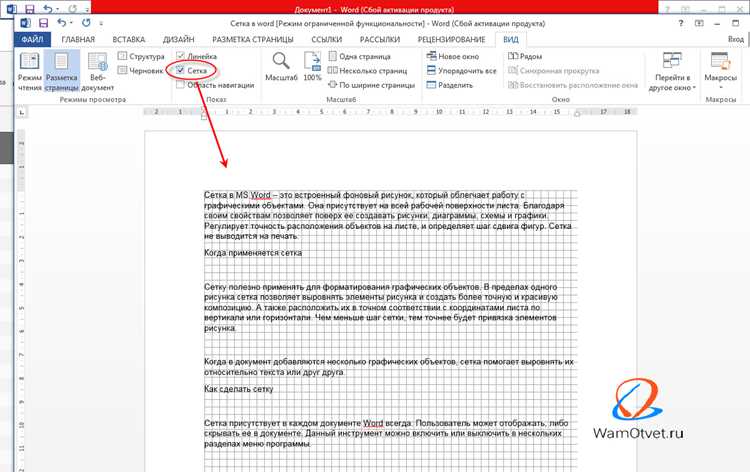The width and height of the screenshot is (750, 472).
Task: Open the Zoom dialog (Масштаб) magnifier
Action: [281, 67]
